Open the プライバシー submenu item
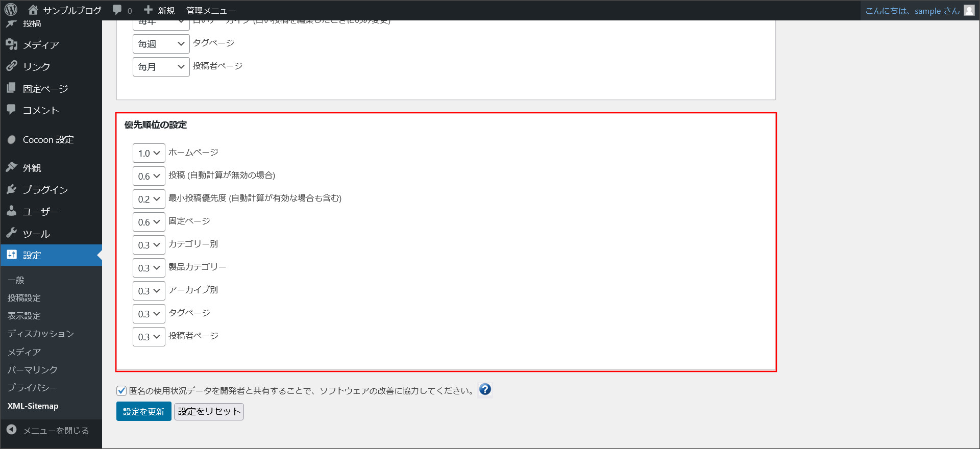980x449 pixels. tap(32, 387)
